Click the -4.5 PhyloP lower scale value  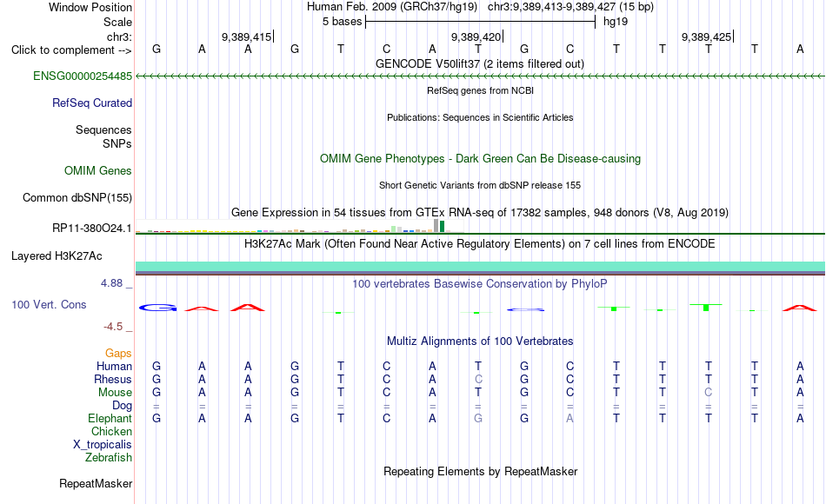click(x=113, y=327)
